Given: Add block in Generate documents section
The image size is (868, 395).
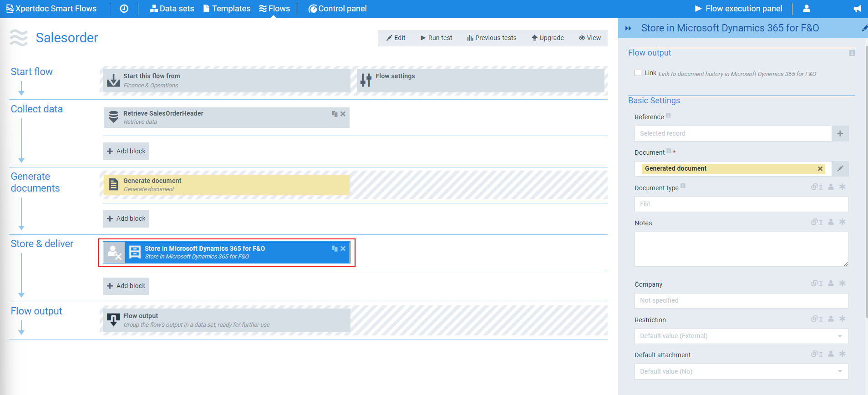Looking at the screenshot, I should (x=126, y=218).
